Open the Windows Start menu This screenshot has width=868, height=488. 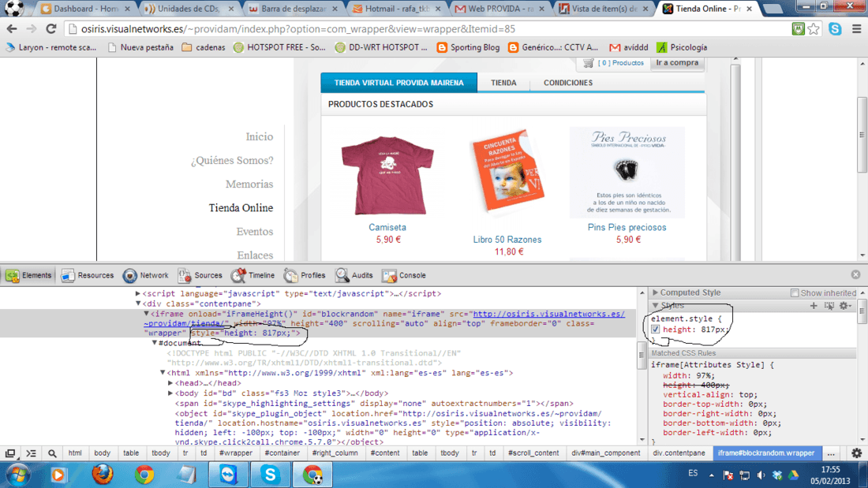[x=17, y=475]
